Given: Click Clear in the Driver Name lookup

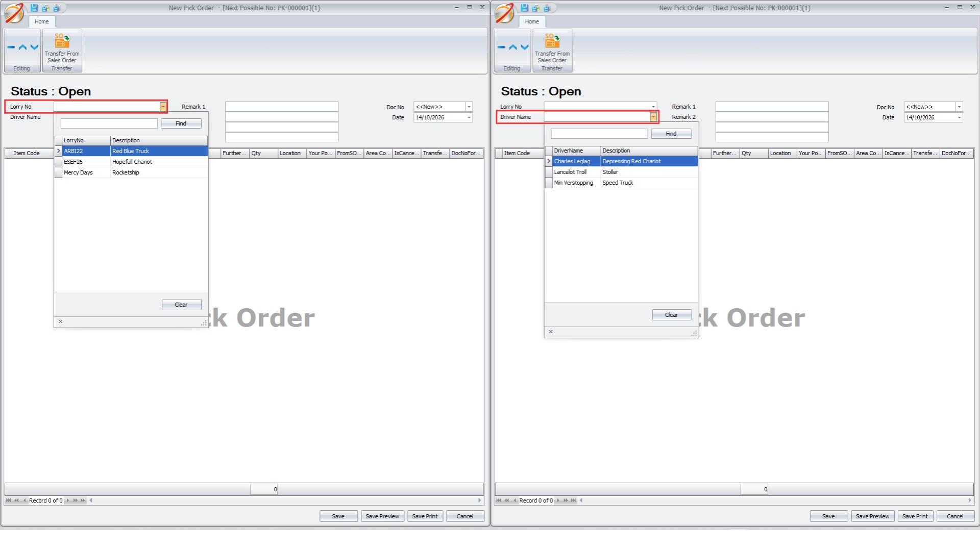Looking at the screenshot, I should [672, 315].
